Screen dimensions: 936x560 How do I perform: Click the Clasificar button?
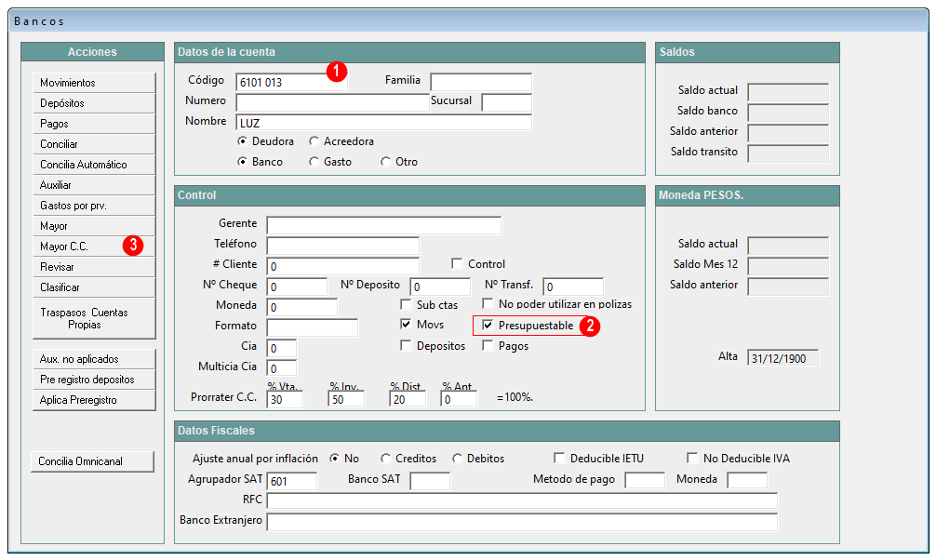(94, 287)
